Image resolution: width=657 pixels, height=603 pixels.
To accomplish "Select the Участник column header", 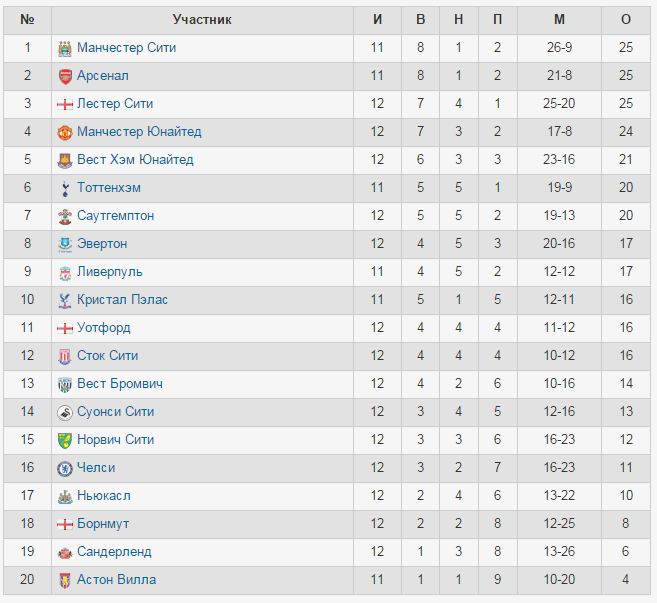I will [202, 20].
